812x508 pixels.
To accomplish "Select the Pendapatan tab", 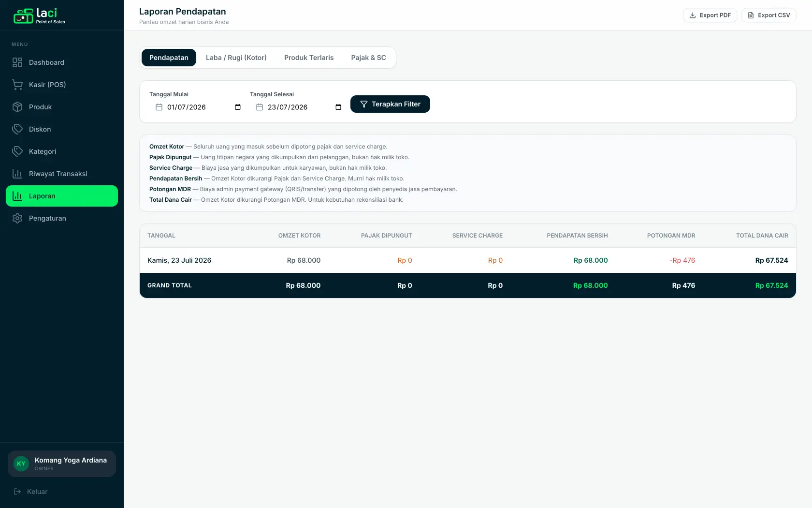I will click(169, 58).
